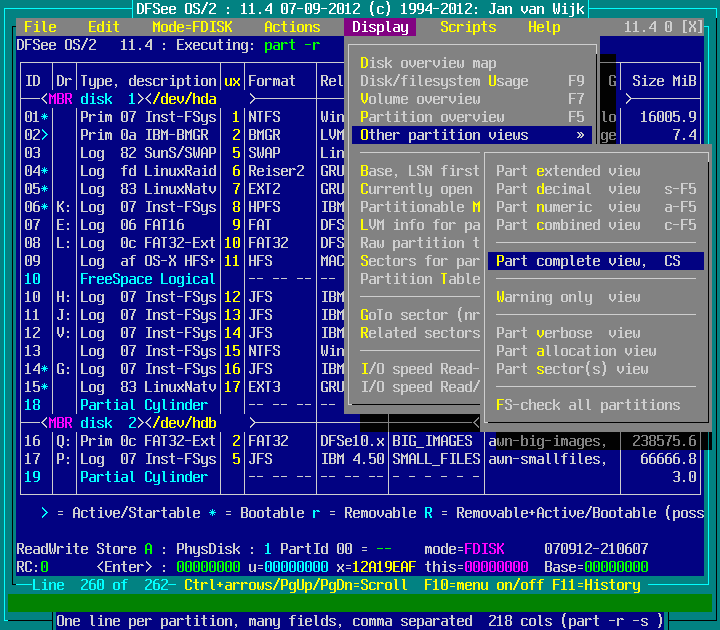720x630 pixels.
Task: Select Volume overview item
Action: [420, 99]
